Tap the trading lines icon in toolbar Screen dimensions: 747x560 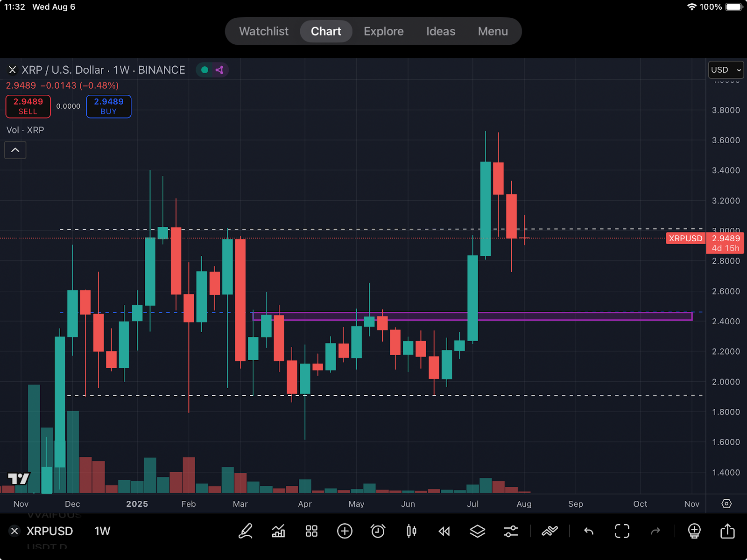[550, 531]
